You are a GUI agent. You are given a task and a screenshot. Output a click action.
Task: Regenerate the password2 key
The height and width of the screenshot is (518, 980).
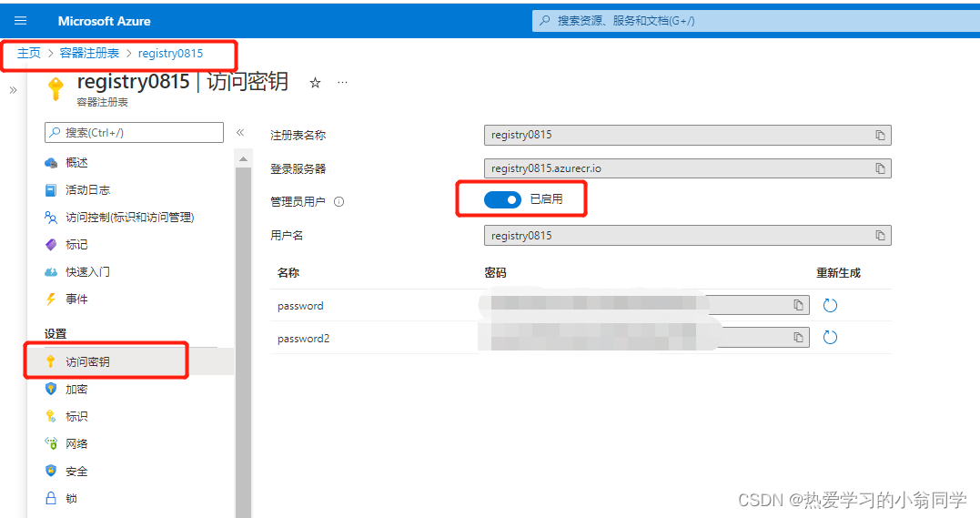click(x=830, y=337)
